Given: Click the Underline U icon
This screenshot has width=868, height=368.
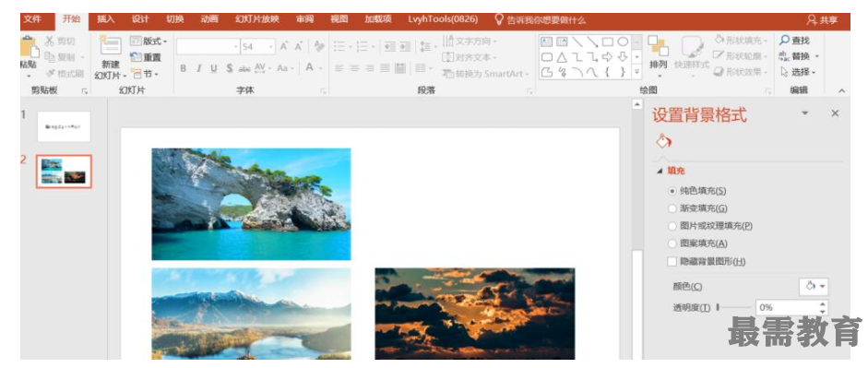Looking at the screenshot, I should (x=214, y=68).
